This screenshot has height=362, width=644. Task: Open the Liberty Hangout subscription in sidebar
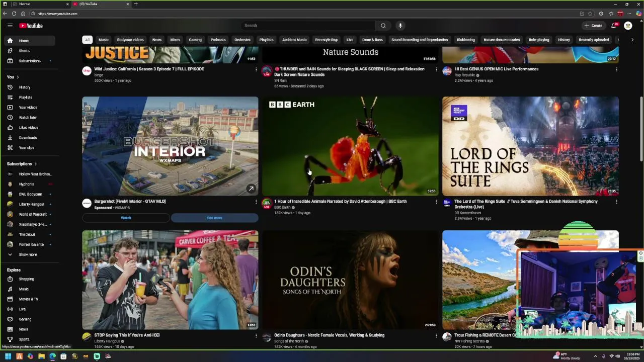30,204
